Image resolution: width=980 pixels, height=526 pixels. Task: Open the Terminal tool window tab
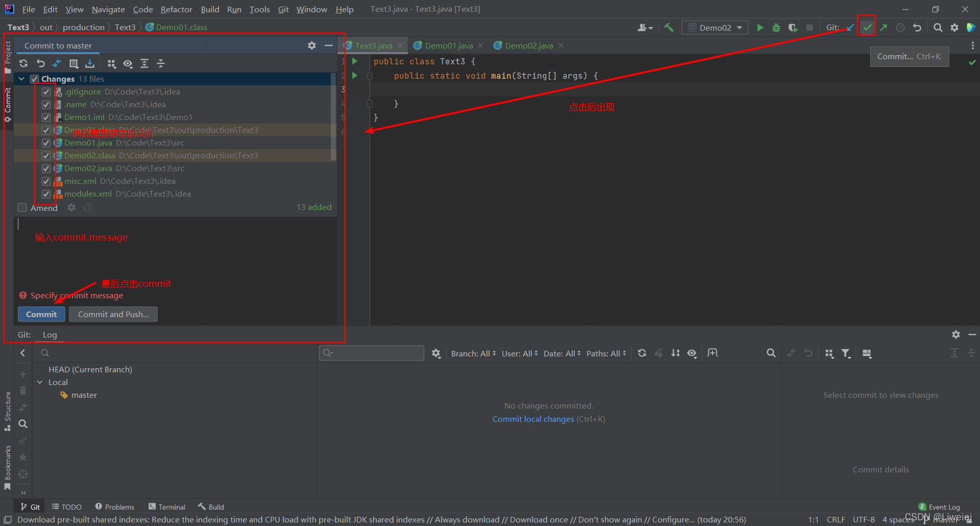tap(167, 507)
